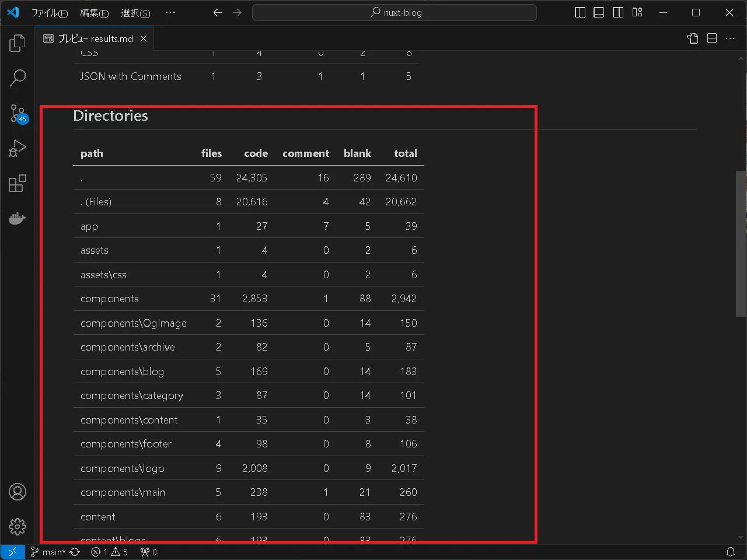747x560 pixels.
Task: Minimize the VS Code window
Action: [x=663, y=12]
